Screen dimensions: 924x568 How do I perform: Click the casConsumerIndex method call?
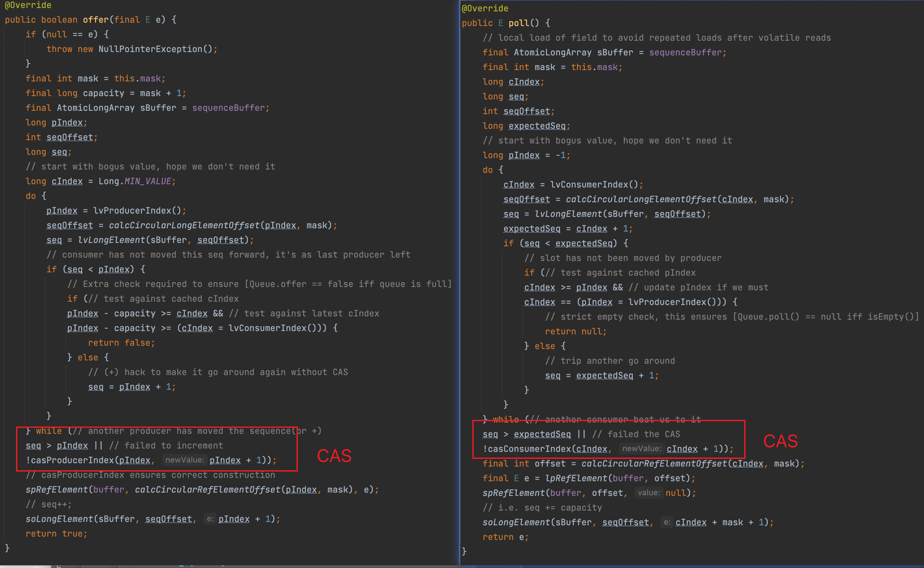[x=529, y=449]
